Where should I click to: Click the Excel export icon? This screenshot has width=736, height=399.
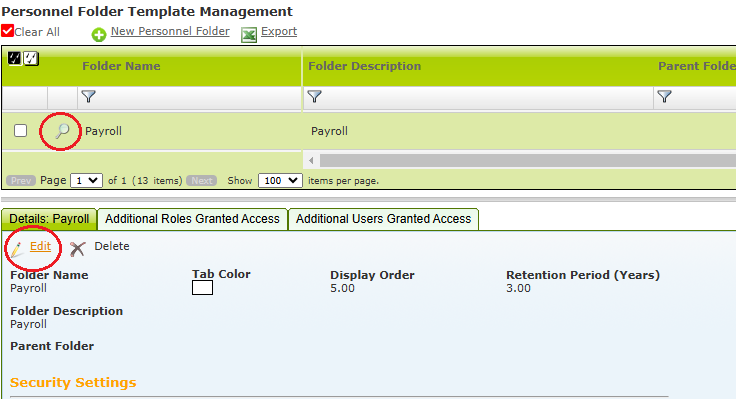pyautogui.click(x=249, y=35)
